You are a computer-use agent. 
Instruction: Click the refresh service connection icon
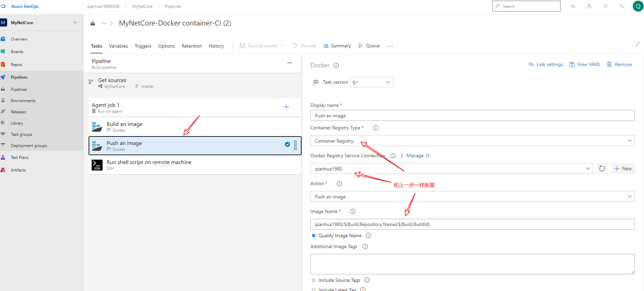602,168
